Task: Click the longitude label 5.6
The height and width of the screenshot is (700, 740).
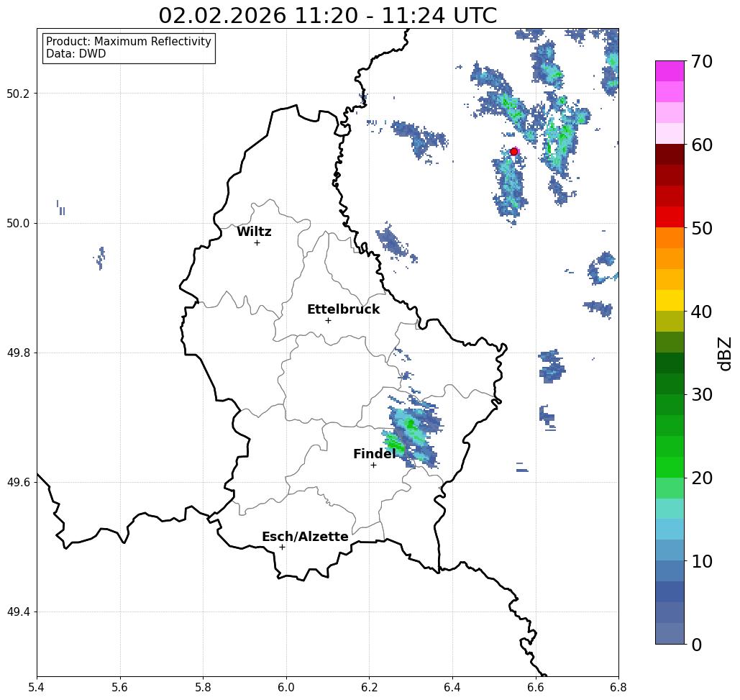Action: [120, 687]
